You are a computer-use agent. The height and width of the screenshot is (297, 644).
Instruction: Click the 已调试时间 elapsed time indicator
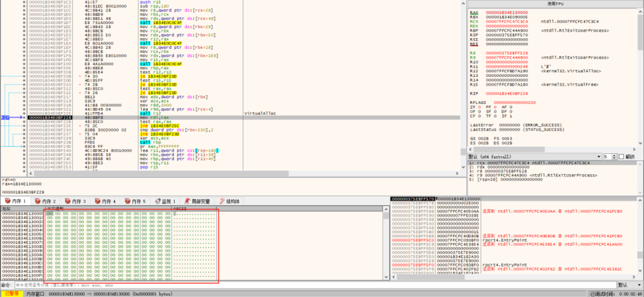tap(615, 294)
